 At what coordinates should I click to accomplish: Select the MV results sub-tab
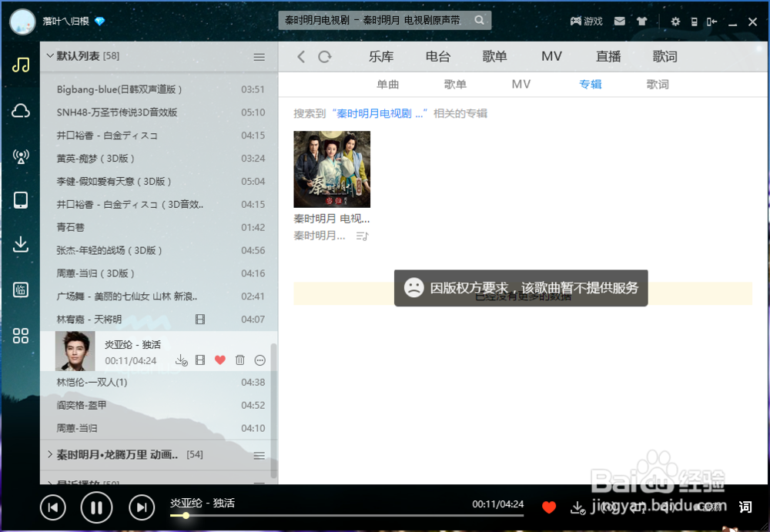(x=521, y=85)
